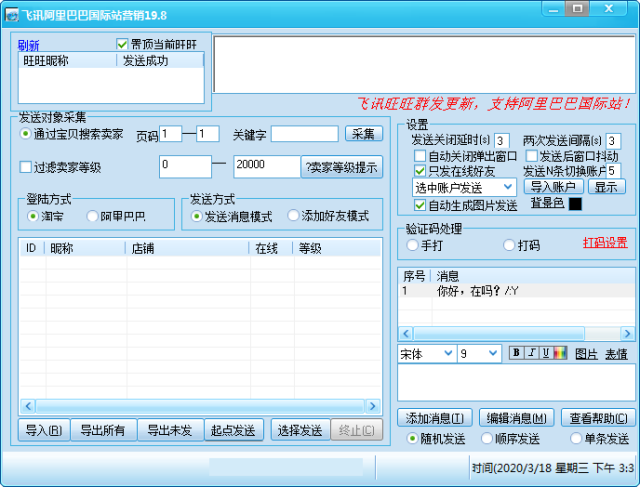The image size is (640, 487).
Task: Click 选择发送 button
Action: click(x=300, y=430)
